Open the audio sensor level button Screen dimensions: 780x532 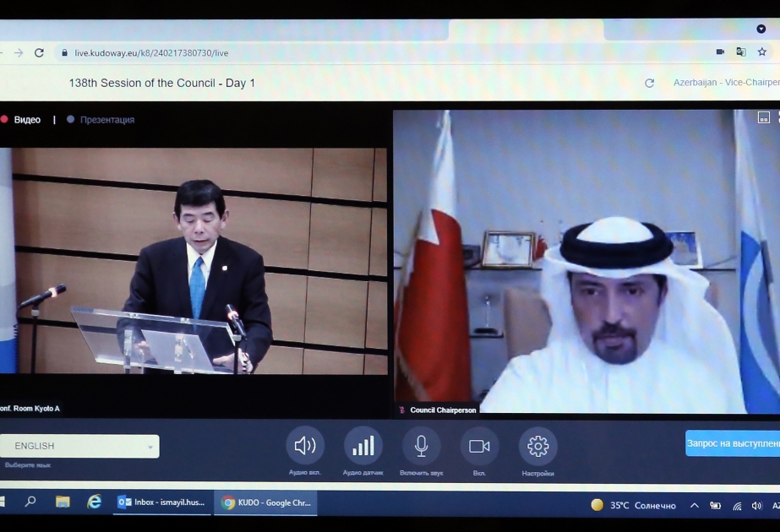click(x=363, y=446)
